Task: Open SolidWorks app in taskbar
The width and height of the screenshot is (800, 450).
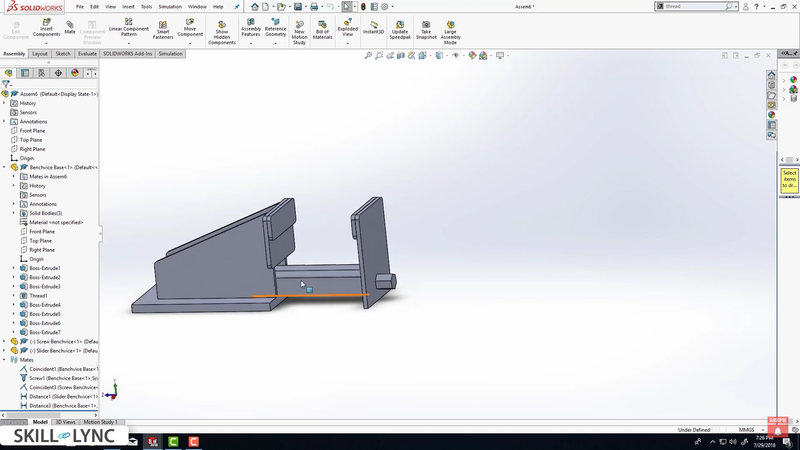Action: [153, 442]
